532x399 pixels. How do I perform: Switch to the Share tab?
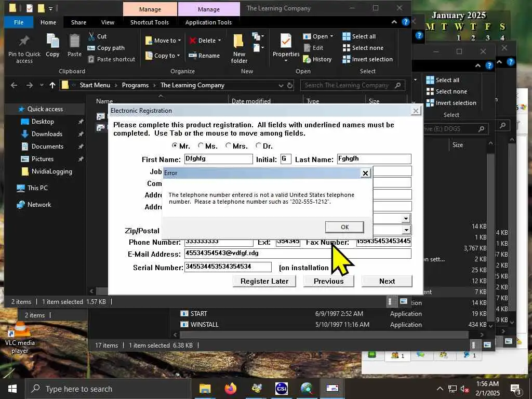click(78, 22)
